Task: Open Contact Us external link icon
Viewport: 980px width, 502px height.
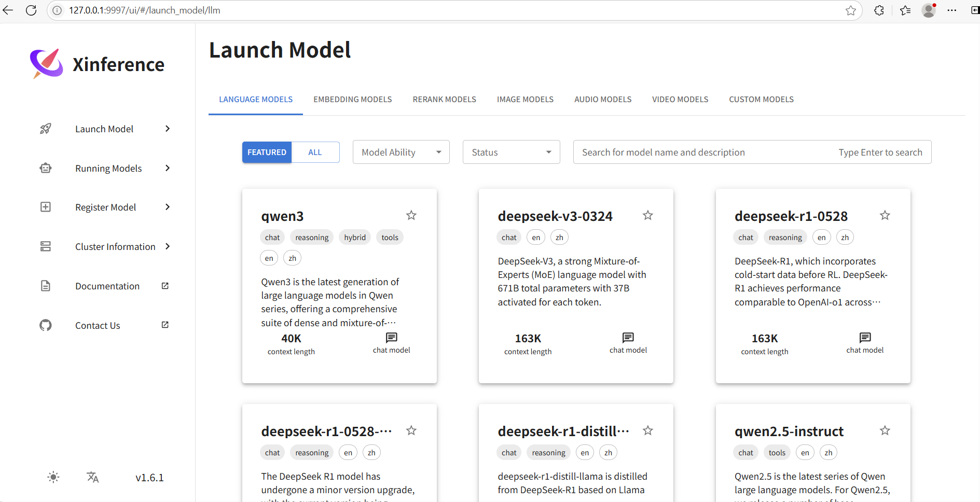Action: tap(165, 325)
